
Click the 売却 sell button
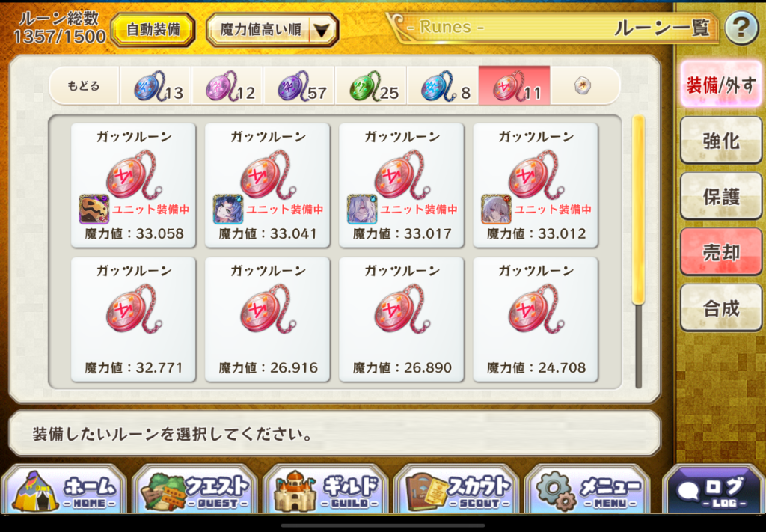(x=721, y=252)
